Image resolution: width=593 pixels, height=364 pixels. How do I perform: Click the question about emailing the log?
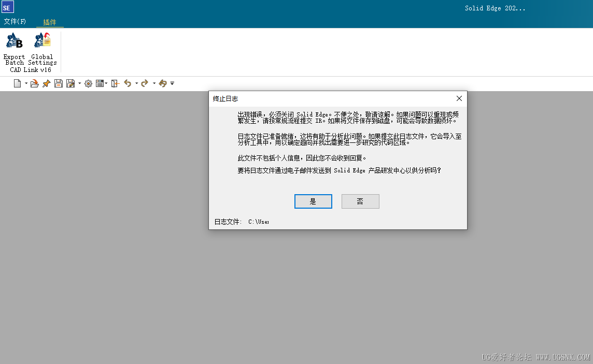[339, 171]
